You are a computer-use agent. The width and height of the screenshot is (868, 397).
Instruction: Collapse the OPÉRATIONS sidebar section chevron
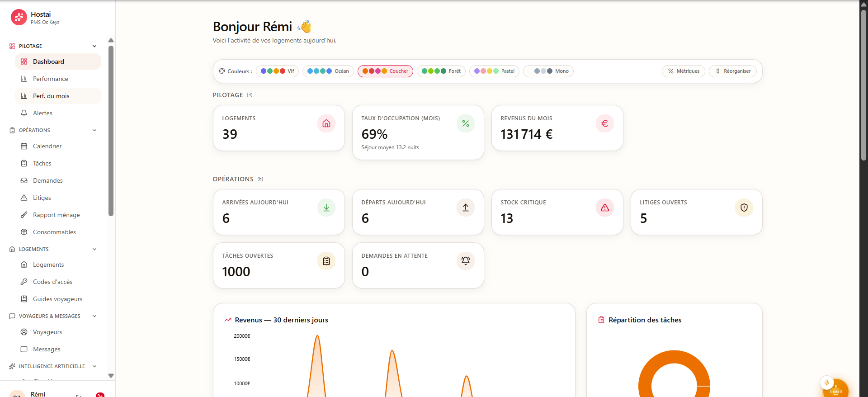pos(94,130)
